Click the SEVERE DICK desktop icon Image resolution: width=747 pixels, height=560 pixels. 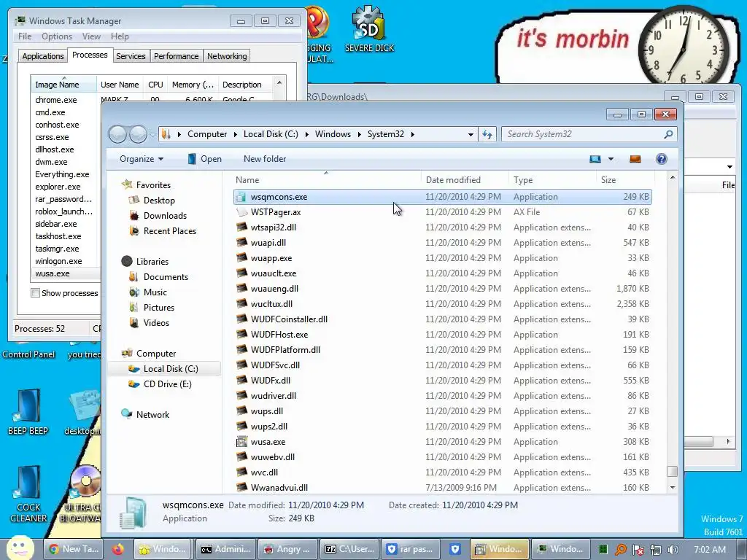(369, 28)
